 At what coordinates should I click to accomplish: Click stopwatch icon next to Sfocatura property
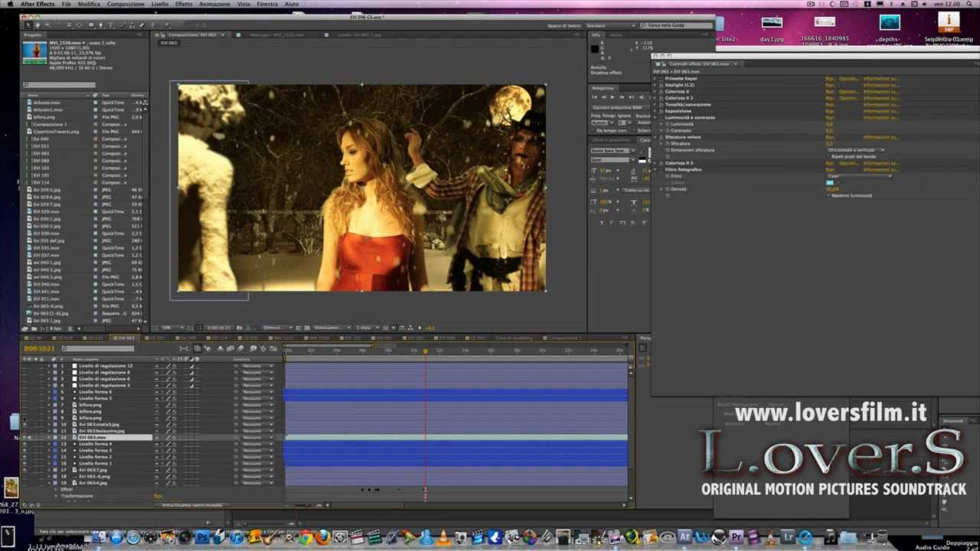(668, 144)
